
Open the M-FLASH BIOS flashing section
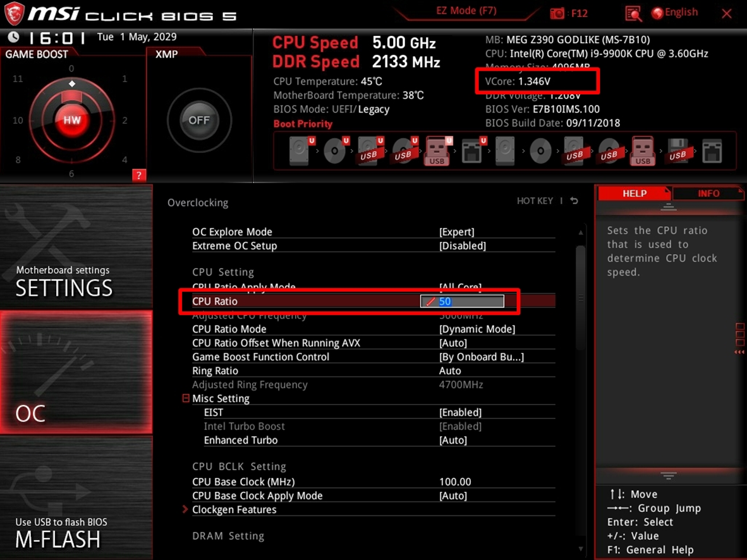76,497
